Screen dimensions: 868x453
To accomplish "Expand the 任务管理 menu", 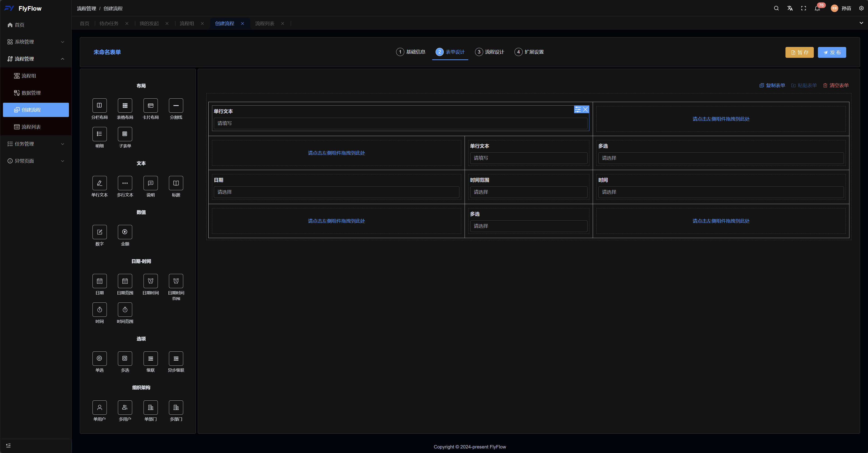I will pos(36,144).
